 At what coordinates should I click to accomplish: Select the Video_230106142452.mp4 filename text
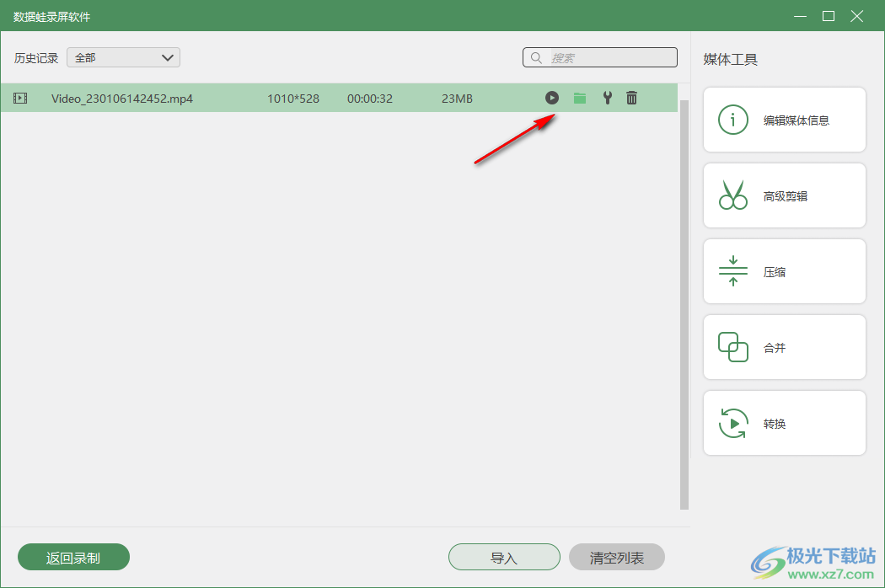pos(122,99)
